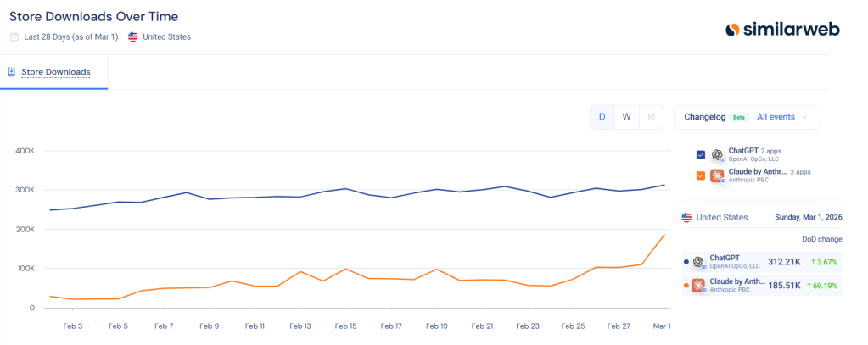Click the Mar 1 data point on Claude line
Screen dimensions: 868x345
(x=664, y=235)
